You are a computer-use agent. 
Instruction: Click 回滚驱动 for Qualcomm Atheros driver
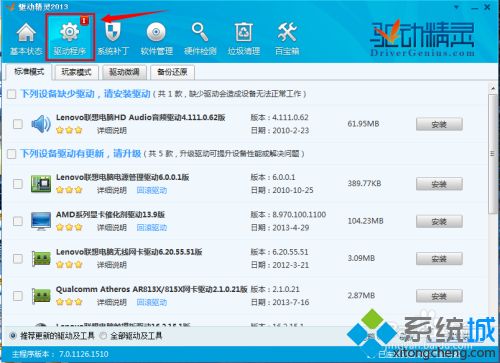pyautogui.click(x=152, y=302)
